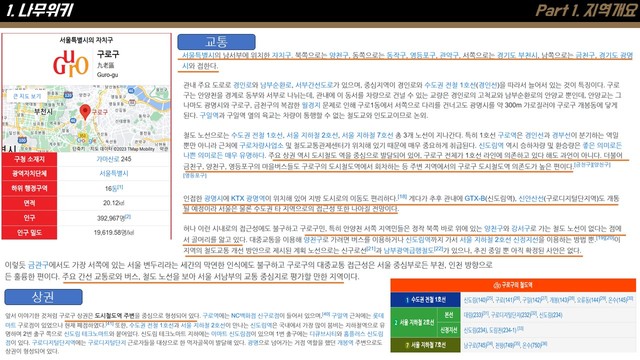The height and width of the screenshot is (360, 640).
Task: Click the '구로구의 철도역' orange table header
Action: pos(513,285)
